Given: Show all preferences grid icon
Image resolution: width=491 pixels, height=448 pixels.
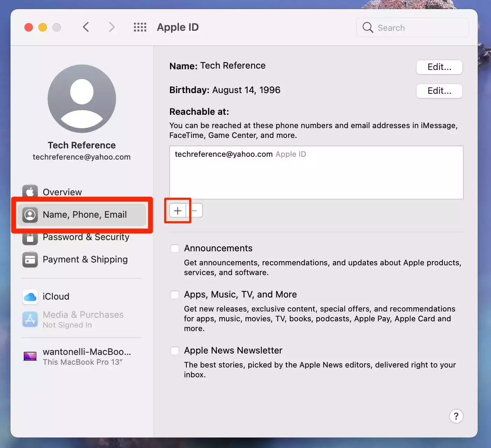Looking at the screenshot, I should (x=140, y=27).
